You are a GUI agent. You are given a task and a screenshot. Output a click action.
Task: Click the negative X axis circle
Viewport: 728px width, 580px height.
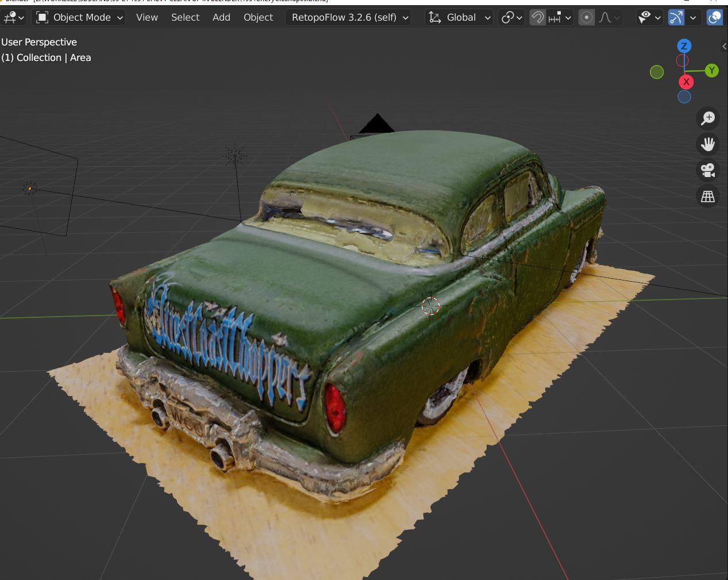pyautogui.click(x=682, y=60)
